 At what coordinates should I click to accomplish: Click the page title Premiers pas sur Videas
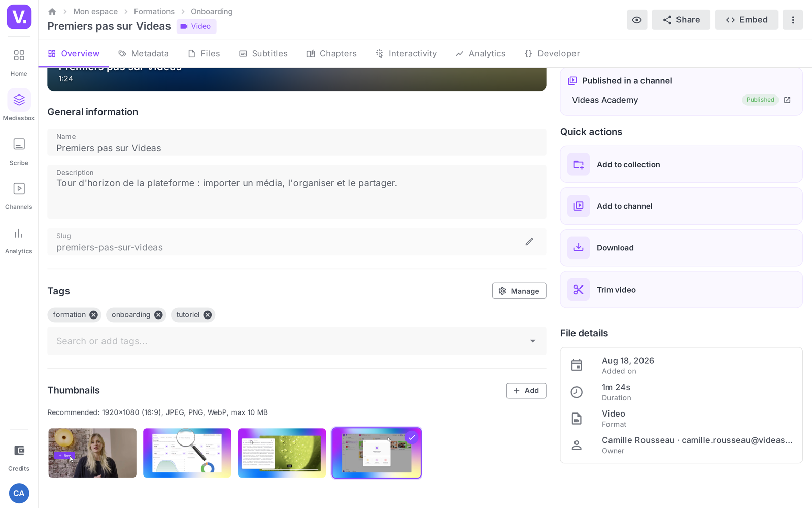click(109, 26)
